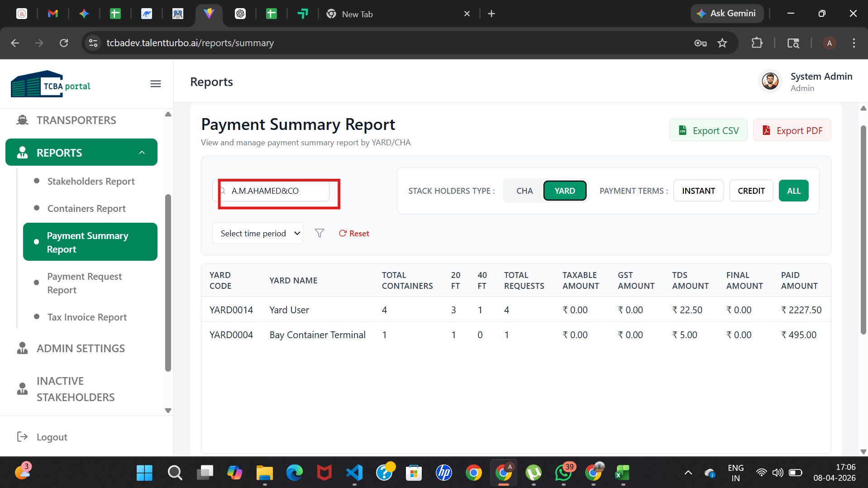Collapse the sidebar with the hamburger icon

tap(156, 84)
